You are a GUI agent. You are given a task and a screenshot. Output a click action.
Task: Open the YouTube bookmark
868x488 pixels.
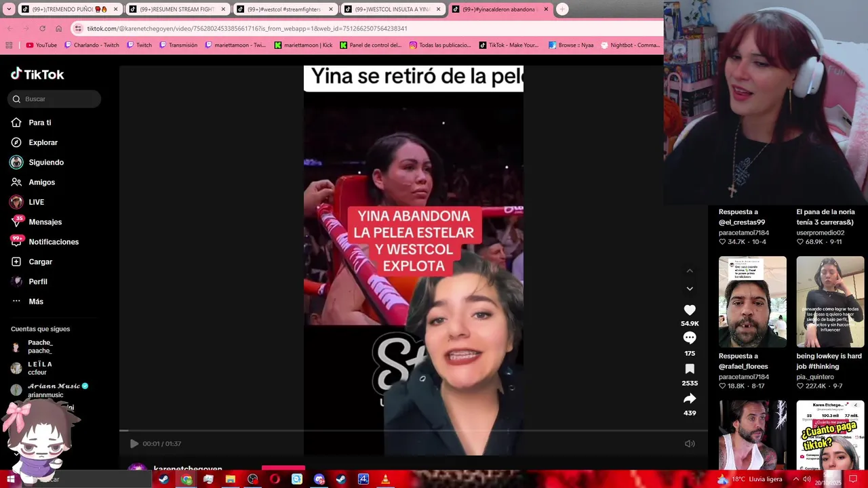click(41, 45)
